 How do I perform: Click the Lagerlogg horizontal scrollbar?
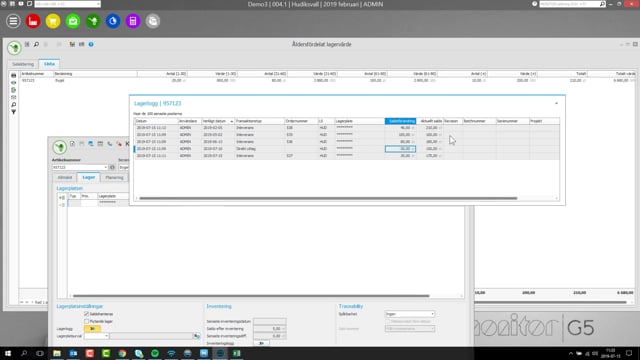[x=328, y=198]
